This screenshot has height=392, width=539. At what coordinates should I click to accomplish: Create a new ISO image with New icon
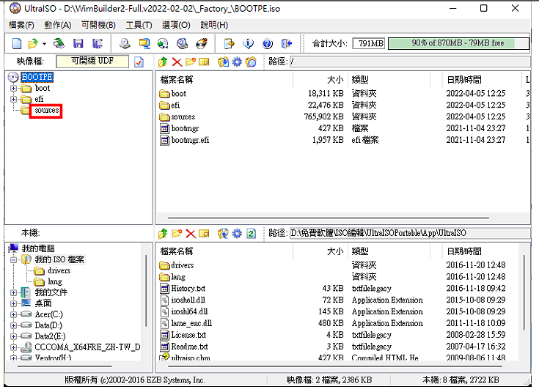coord(16,44)
